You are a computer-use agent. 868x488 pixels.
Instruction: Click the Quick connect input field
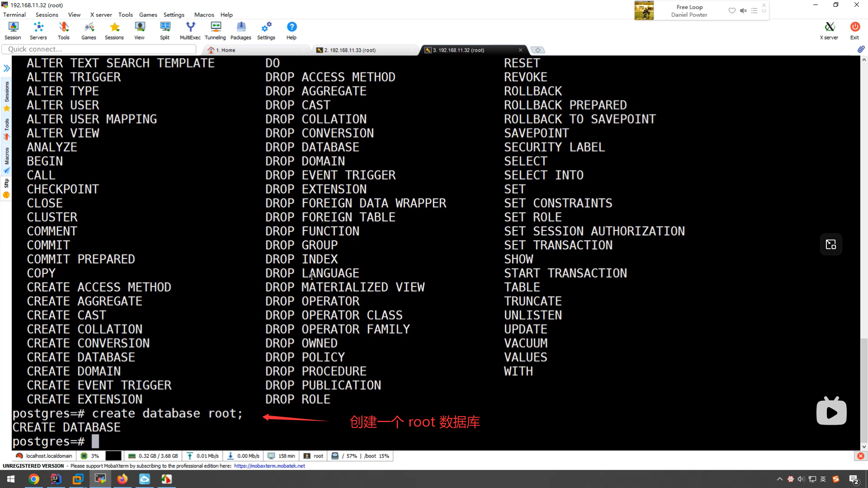click(x=99, y=49)
